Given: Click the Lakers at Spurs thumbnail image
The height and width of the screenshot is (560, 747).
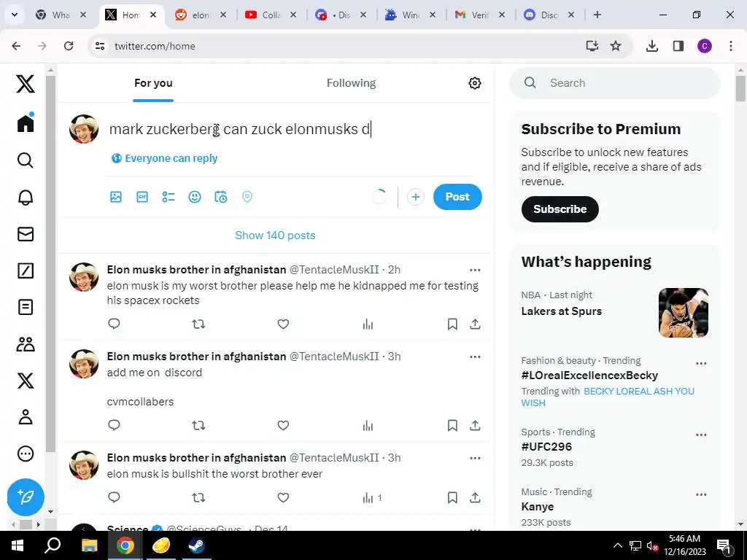Looking at the screenshot, I should 683,312.
